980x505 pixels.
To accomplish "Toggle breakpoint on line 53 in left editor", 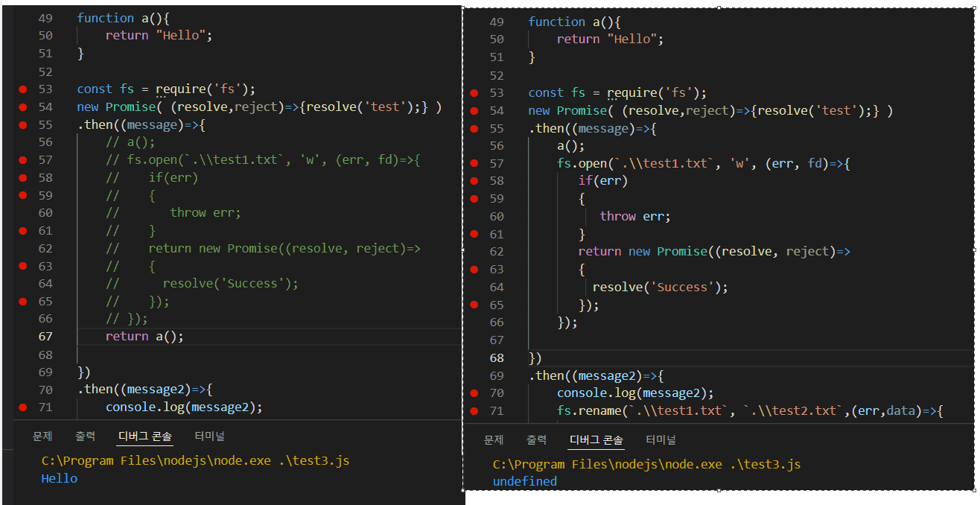I will [x=23, y=89].
